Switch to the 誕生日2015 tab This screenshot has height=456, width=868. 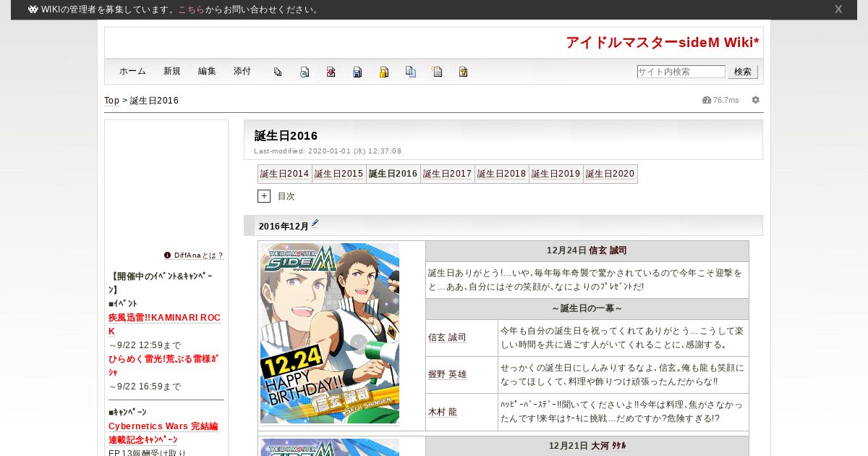pyautogui.click(x=339, y=174)
